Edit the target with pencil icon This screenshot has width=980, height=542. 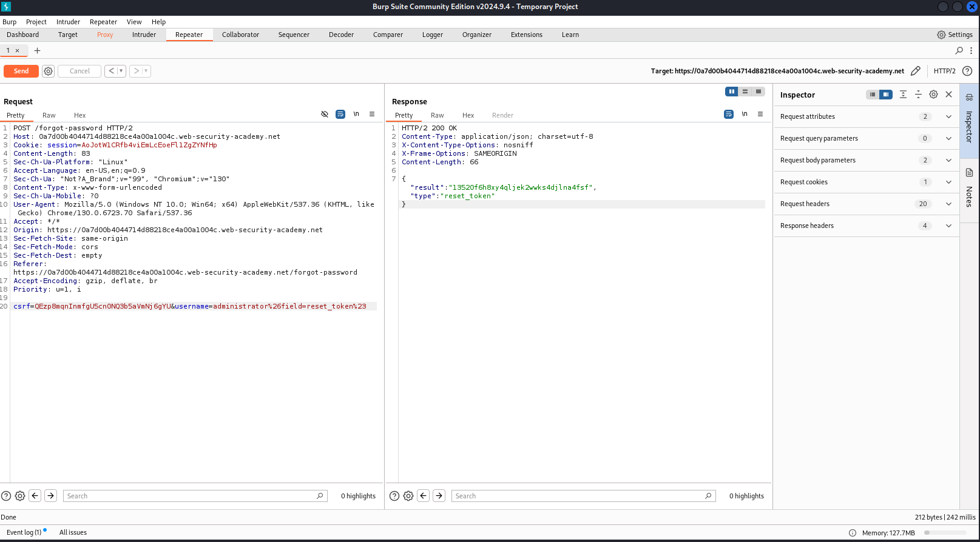[x=916, y=71]
